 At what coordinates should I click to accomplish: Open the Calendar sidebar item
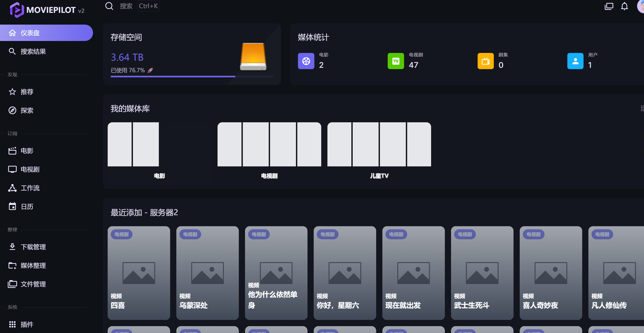pyautogui.click(x=27, y=207)
